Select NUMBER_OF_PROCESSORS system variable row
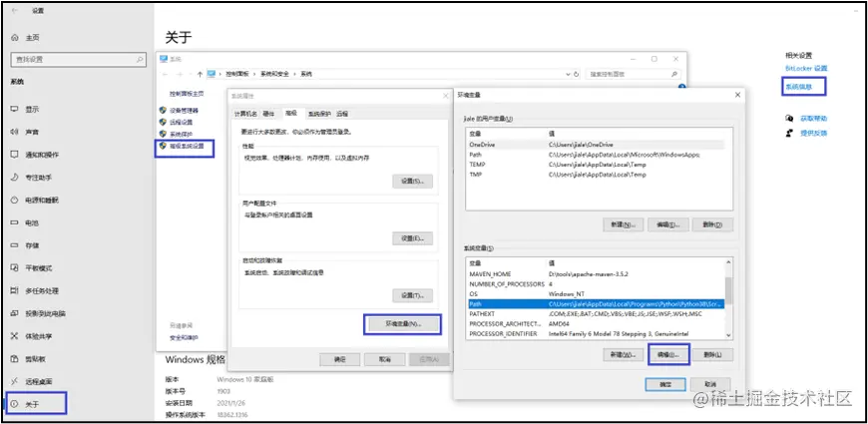The image size is (868, 424). pyautogui.click(x=596, y=284)
